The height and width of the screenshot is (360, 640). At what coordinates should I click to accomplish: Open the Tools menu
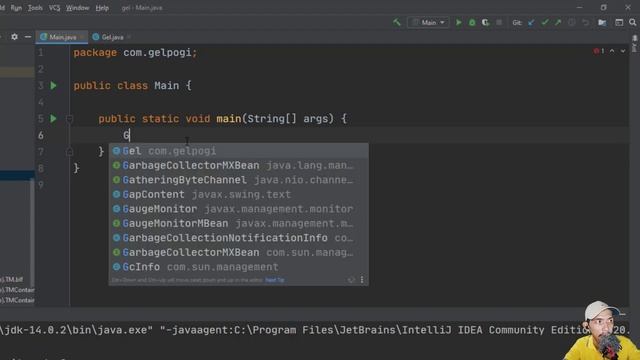(x=35, y=8)
